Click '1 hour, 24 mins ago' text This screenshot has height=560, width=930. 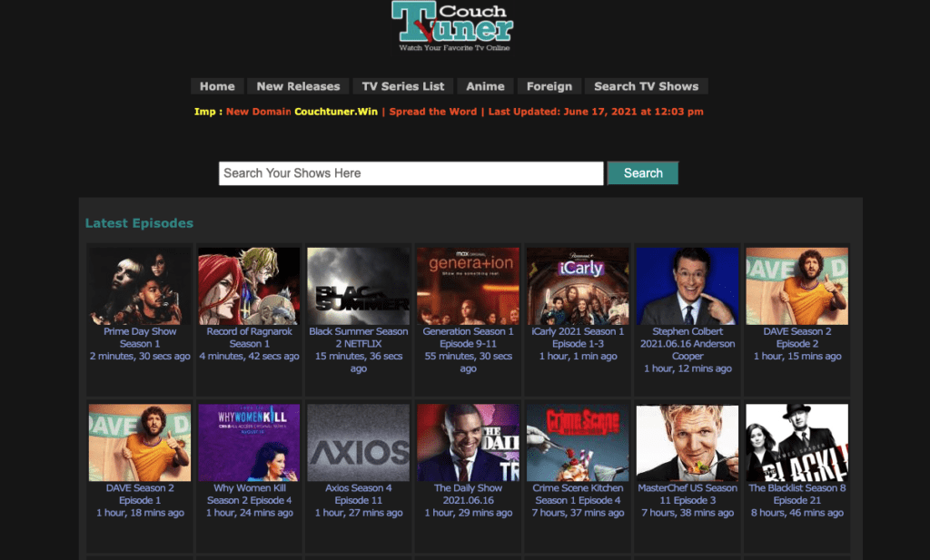click(x=249, y=513)
